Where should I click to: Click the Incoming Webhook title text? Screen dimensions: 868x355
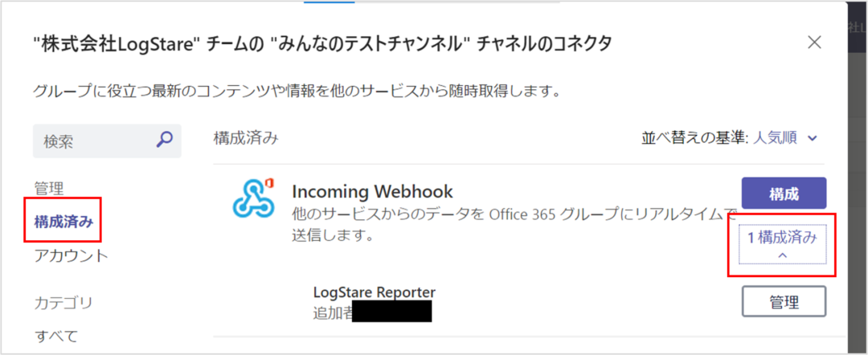[x=373, y=191]
